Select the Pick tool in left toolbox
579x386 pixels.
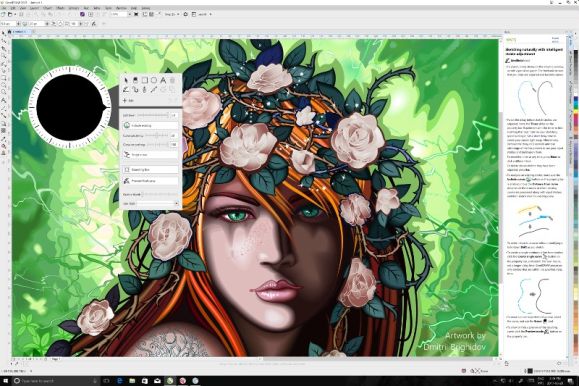(3, 34)
